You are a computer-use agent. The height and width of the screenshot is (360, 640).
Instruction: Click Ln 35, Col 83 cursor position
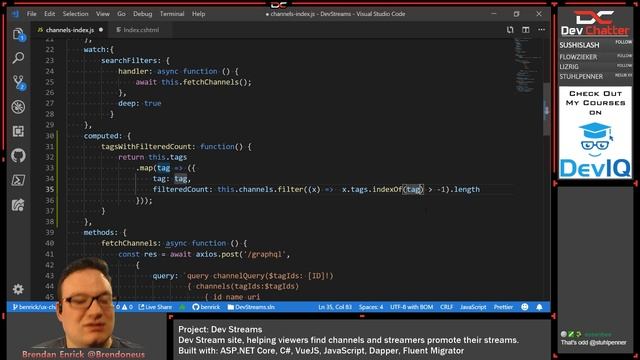tap(335, 307)
